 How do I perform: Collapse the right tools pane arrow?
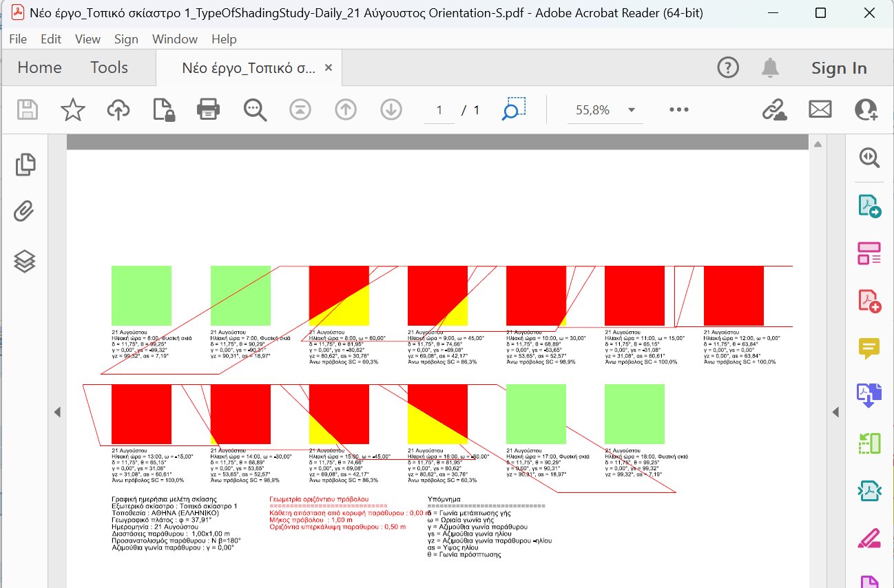(x=835, y=411)
